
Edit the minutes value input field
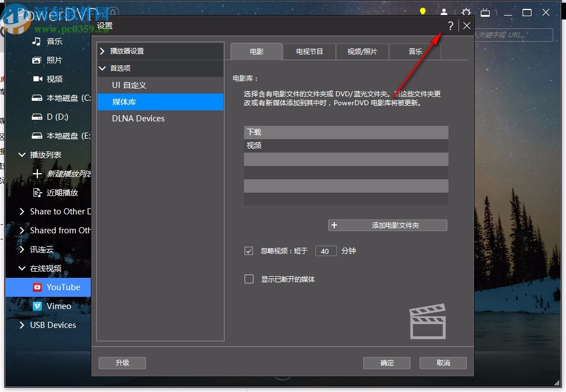(326, 251)
